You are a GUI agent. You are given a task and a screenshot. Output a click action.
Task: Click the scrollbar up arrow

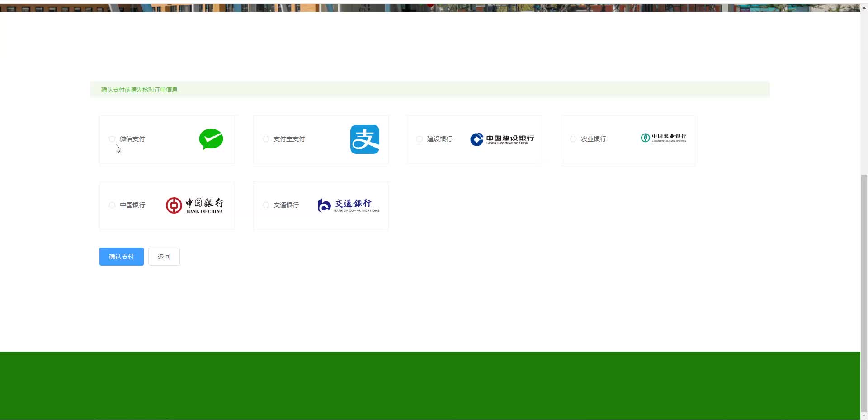[864, 8]
